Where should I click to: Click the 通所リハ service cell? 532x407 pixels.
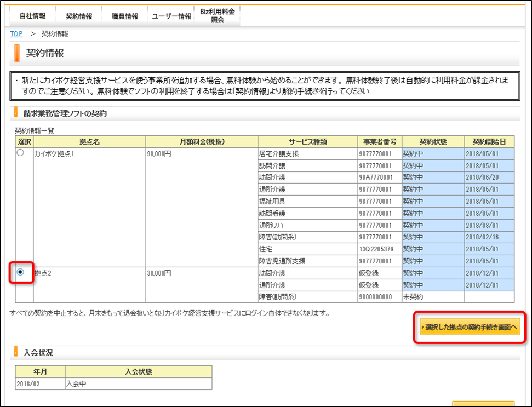click(x=308, y=225)
